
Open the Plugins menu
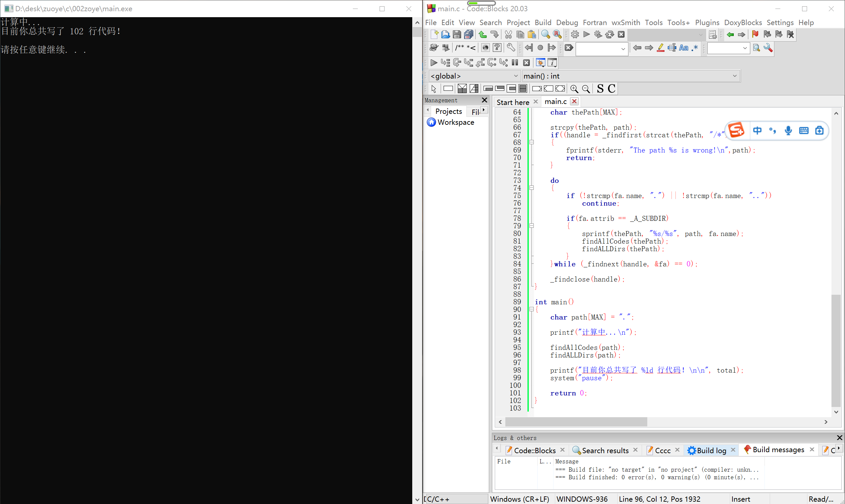click(x=707, y=22)
